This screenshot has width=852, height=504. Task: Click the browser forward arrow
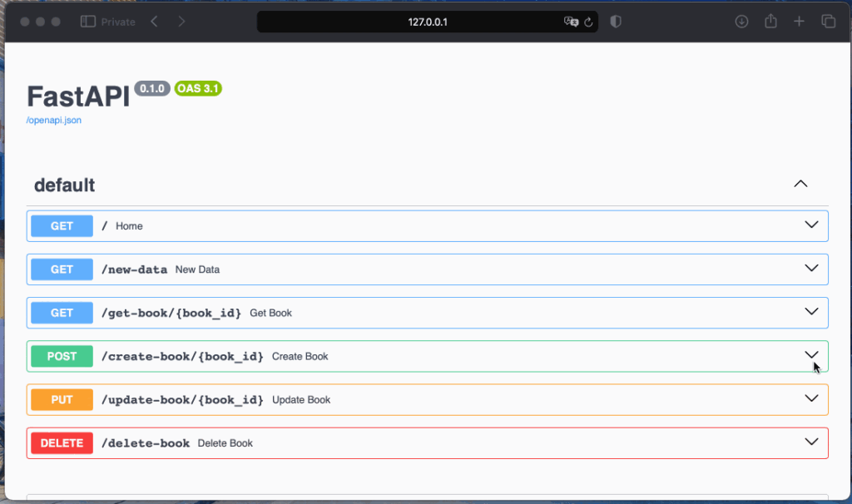click(x=181, y=22)
